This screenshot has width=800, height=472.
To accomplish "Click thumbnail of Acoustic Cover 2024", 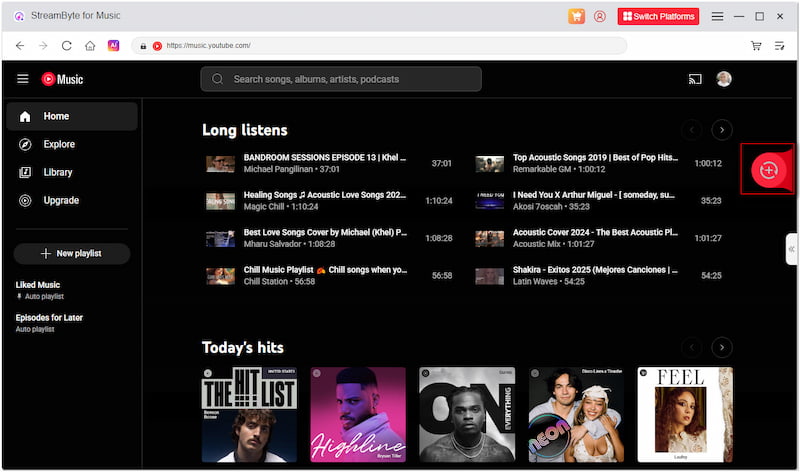I will [x=490, y=238].
